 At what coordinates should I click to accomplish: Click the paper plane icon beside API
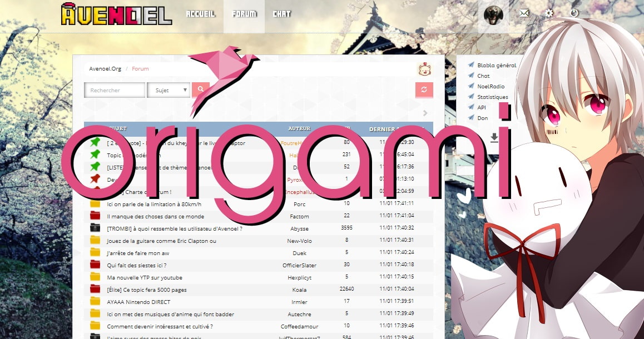tap(471, 107)
